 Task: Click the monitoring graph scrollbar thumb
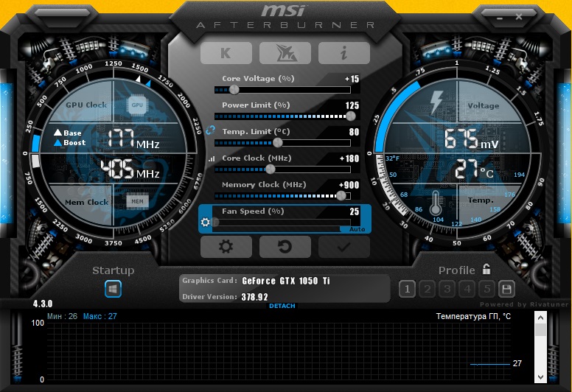point(540,330)
